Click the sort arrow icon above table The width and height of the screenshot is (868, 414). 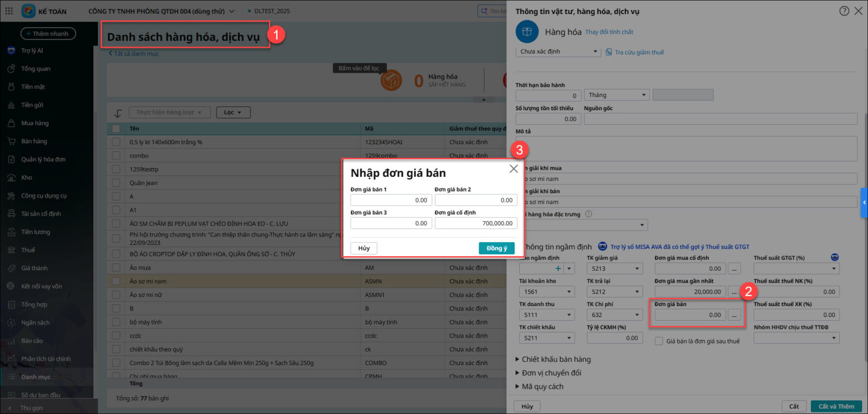point(118,113)
